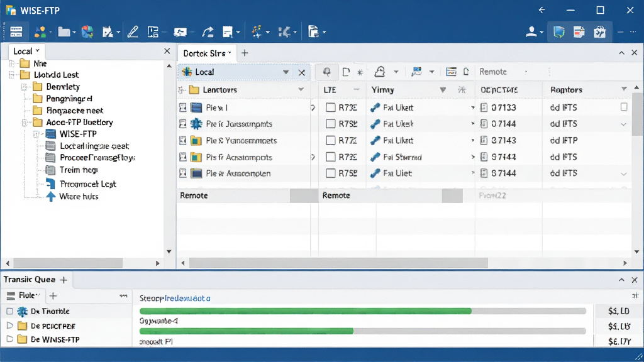Add a new Transiic Quee tab
Screen dimensions: 644x362
(x=64, y=280)
